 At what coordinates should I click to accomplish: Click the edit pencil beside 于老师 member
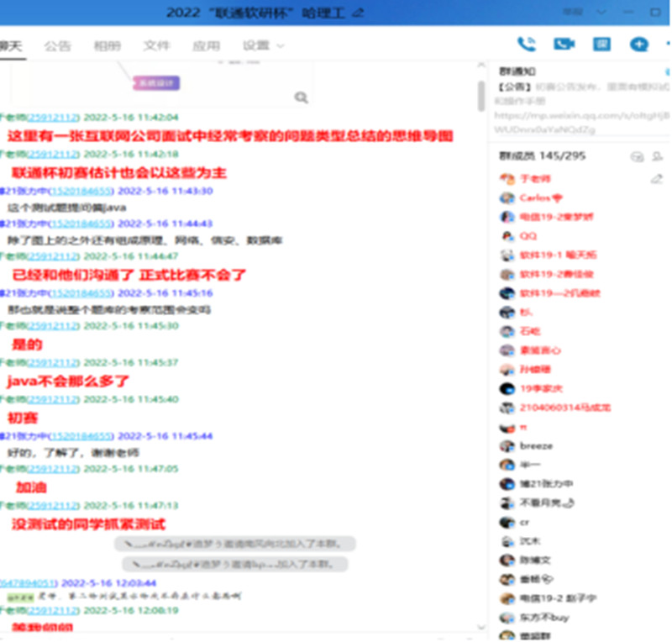click(657, 179)
